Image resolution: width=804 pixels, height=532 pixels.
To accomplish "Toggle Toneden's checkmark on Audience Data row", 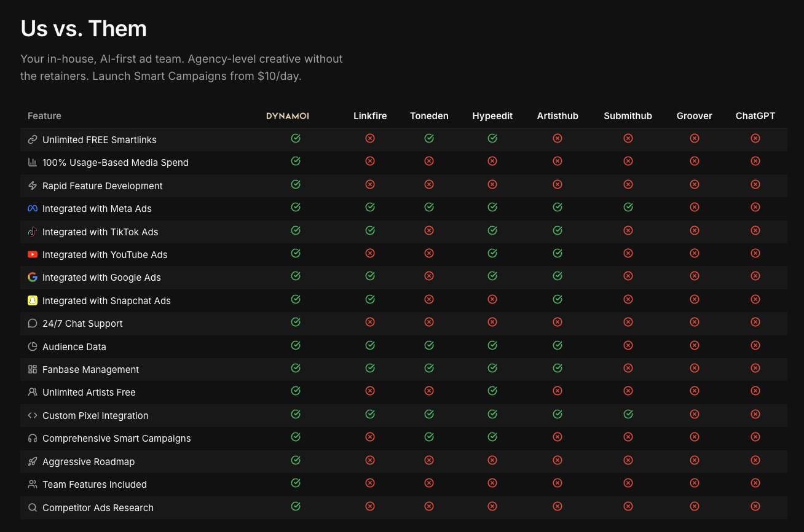I will (x=429, y=345).
